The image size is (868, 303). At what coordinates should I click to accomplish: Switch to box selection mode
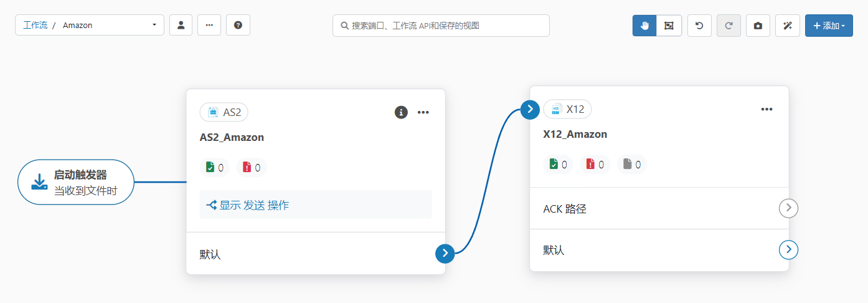pyautogui.click(x=669, y=26)
